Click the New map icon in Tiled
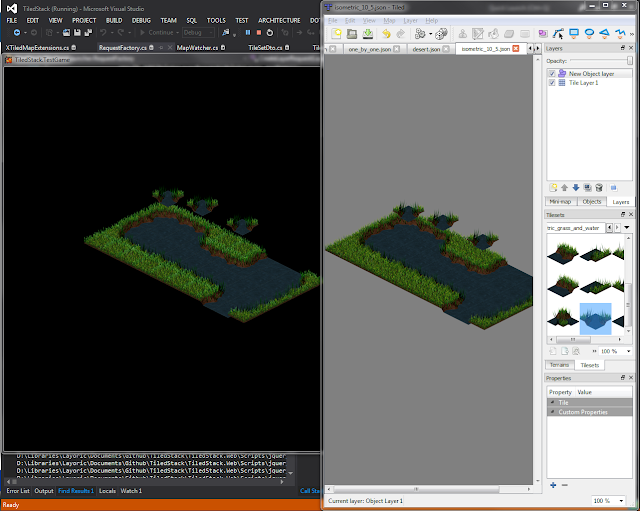This screenshot has height=511, width=640. pyautogui.click(x=338, y=33)
